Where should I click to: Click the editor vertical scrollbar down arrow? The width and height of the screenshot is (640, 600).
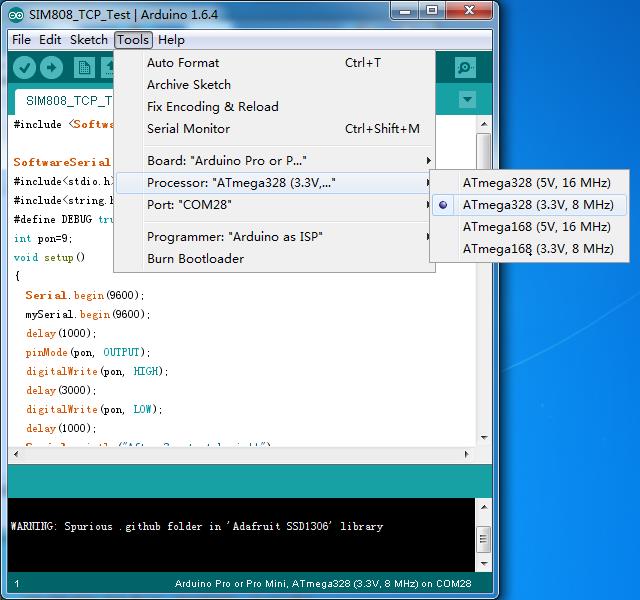[484, 438]
